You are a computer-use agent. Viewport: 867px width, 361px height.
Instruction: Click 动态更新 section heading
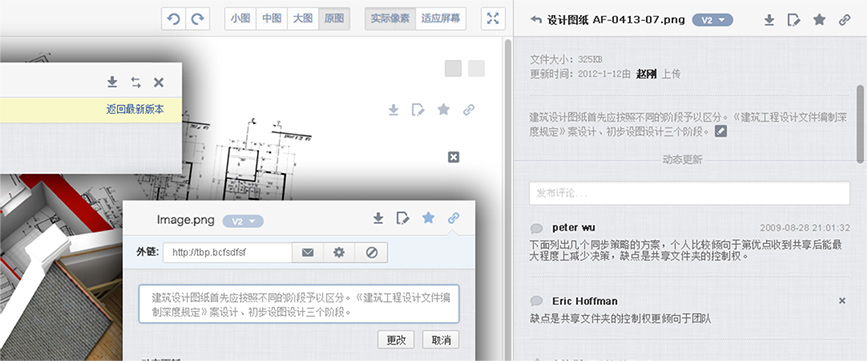point(682,160)
